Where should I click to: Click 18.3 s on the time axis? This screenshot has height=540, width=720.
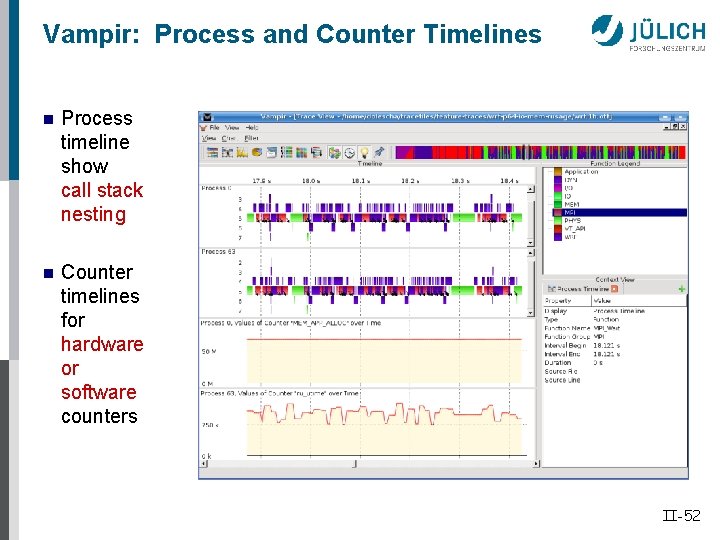coord(460,180)
